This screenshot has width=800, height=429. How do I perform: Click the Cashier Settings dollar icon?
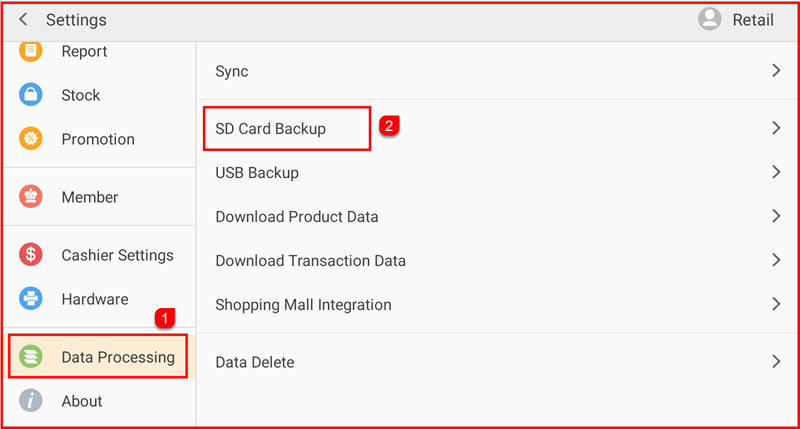point(31,255)
